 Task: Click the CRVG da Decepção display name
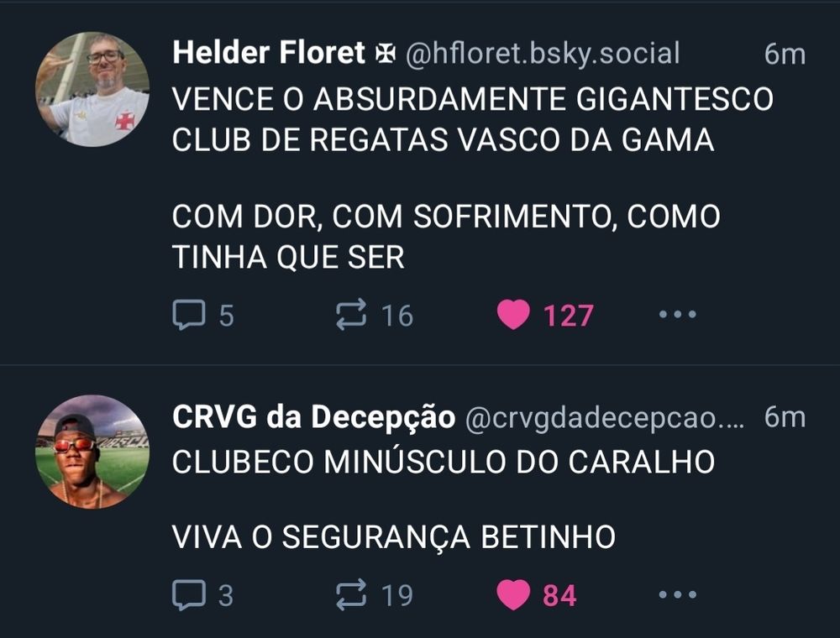click(314, 417)
